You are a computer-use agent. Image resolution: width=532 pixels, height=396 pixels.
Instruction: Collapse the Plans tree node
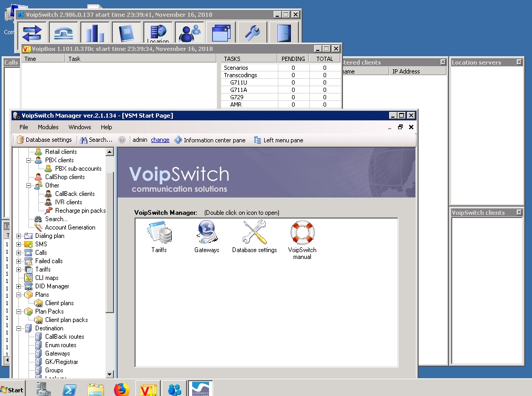tap(19, 295)
